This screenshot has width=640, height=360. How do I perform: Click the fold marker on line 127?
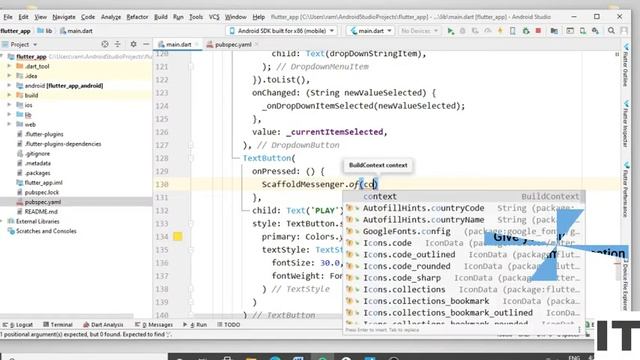(x=191, y=145)
